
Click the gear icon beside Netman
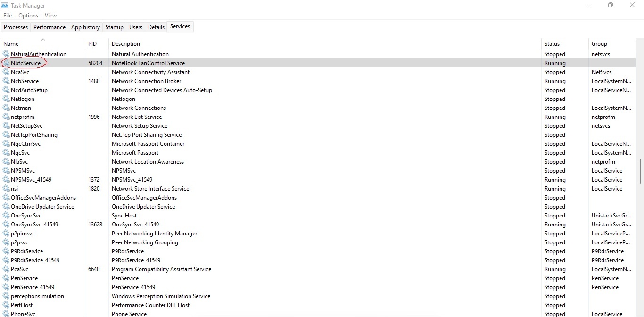[6, 108]
